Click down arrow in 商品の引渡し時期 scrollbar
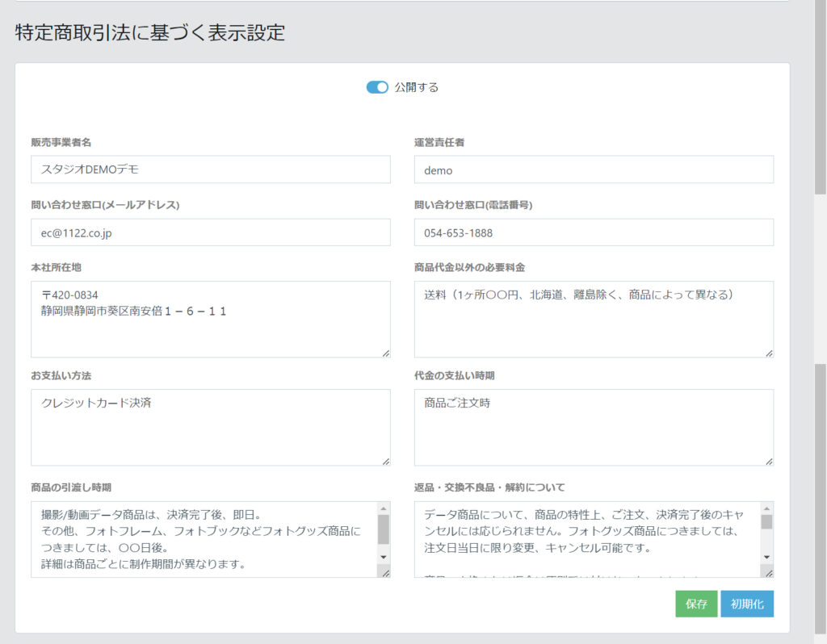Viewport: 827px width, 644px height. tap(384, 557)
